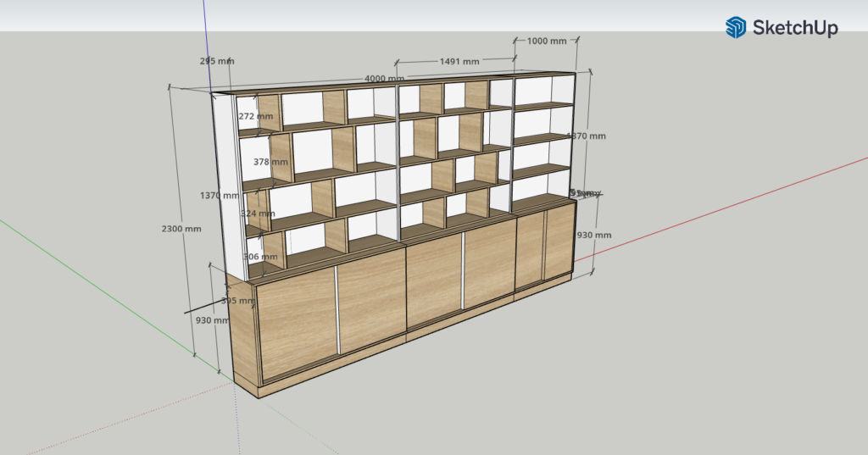Select the 930 mm label beside right cabinet doors
Image resolution: width=868 pixels, height=455 pixels.
(593, 235)
